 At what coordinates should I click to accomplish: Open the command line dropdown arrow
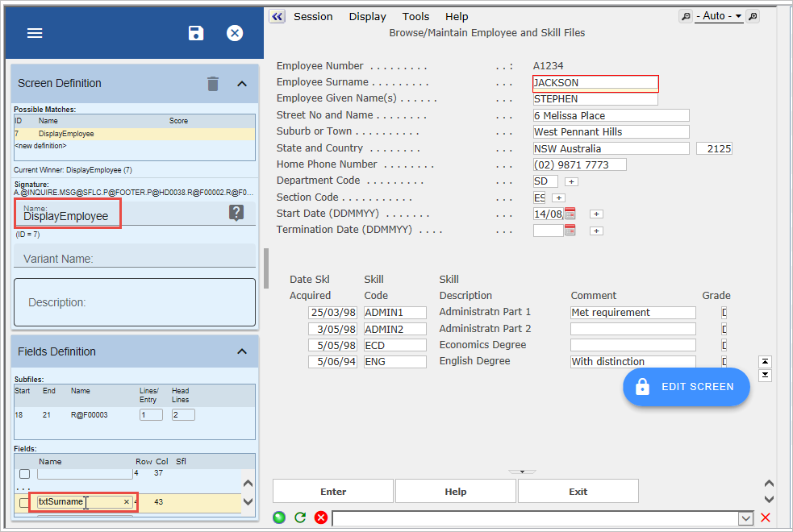click(746, 518)
